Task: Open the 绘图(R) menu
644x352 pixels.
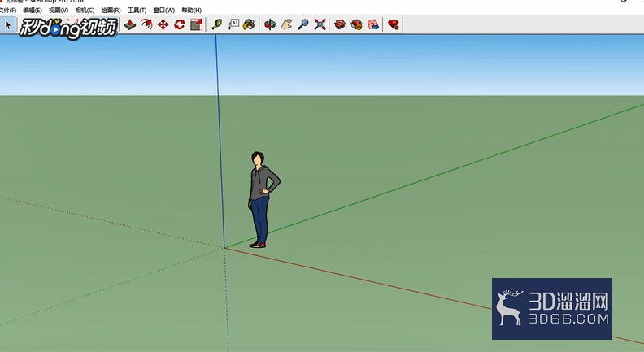Action: (x=111, y=11)
